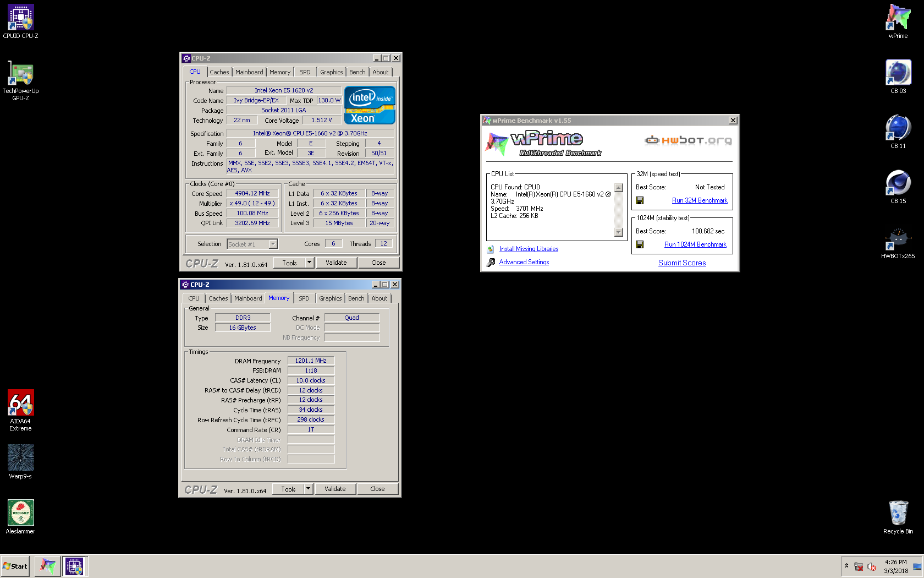Open the Aleslammer desktop icon
This screenshot has width=924, height=578.
pos(20,517)
